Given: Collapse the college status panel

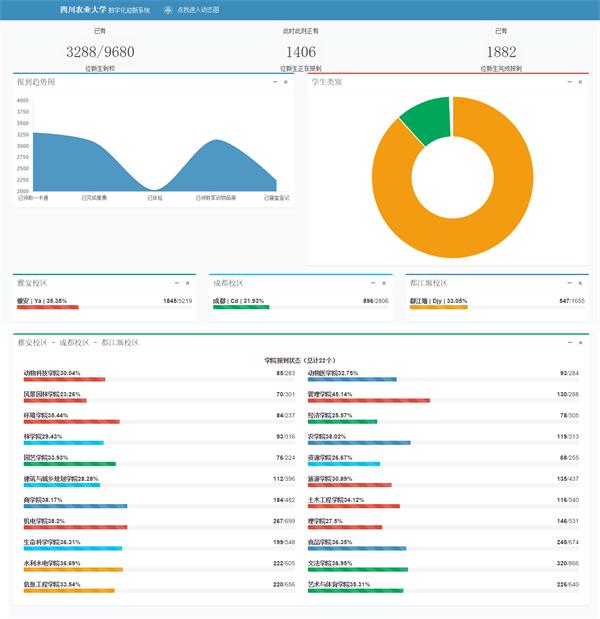Looking at the screenshot, I should 570,343.
